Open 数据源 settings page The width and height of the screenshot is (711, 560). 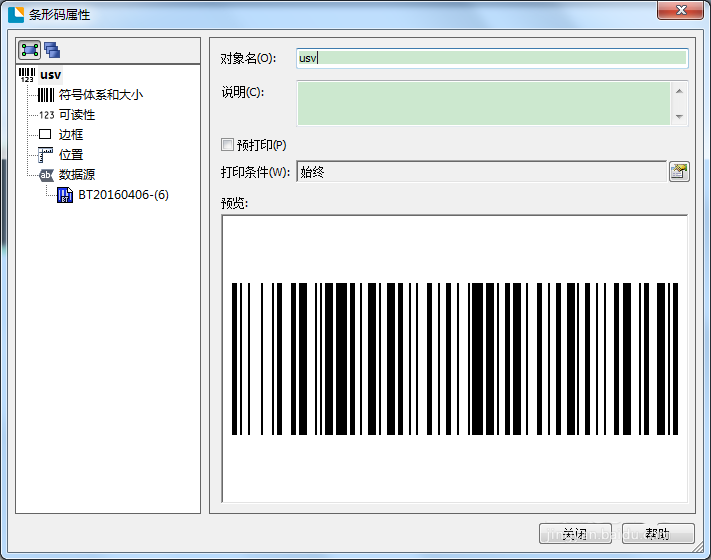coord(77,175)
